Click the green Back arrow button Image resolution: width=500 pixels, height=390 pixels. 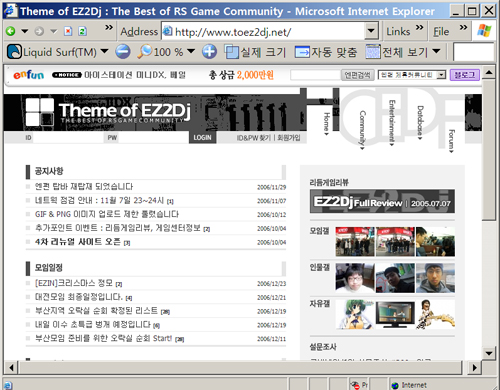point(11,31)
